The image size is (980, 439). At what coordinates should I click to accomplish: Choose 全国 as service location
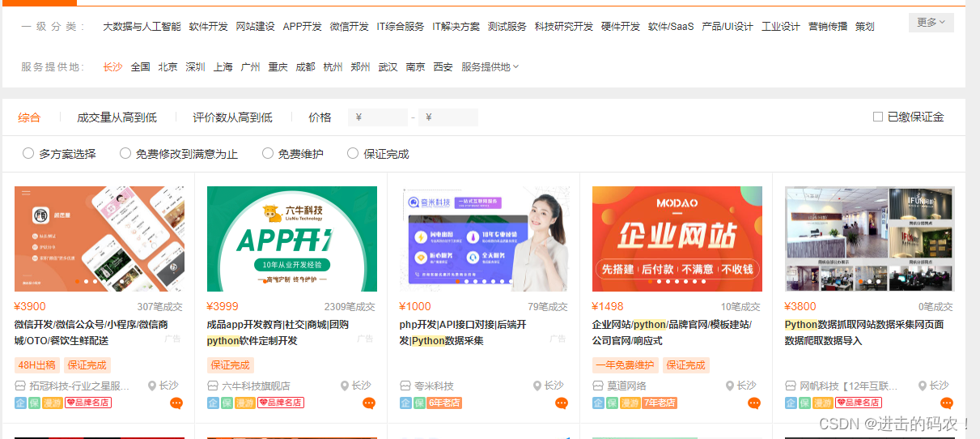(141, 66)
